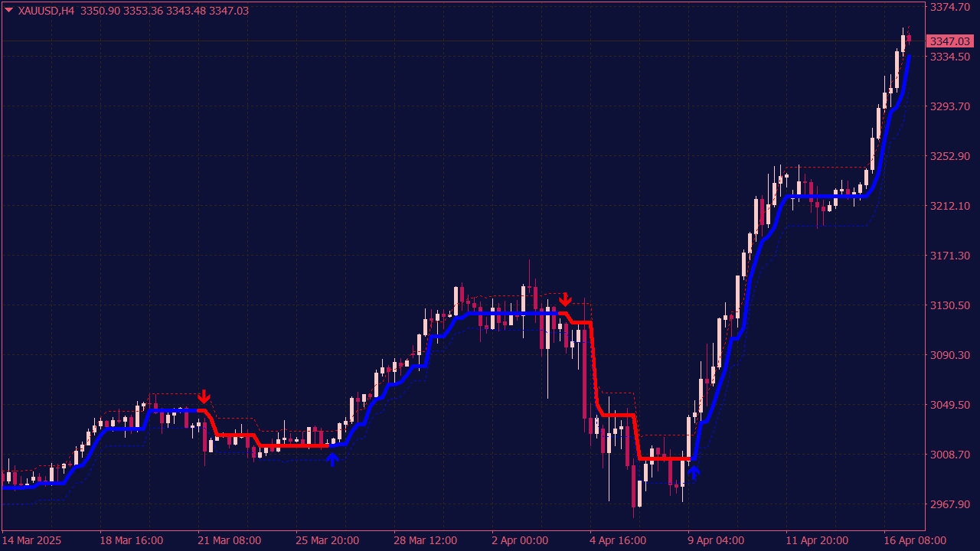
Task: Click the 3130.50 price scale label
Action: (x=950, y=305)
